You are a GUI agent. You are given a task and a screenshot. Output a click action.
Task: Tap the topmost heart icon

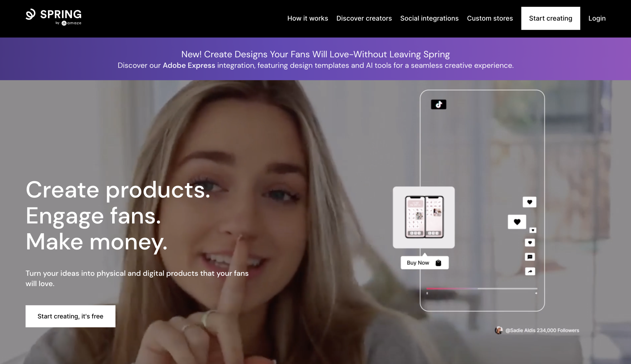point(529,202)
